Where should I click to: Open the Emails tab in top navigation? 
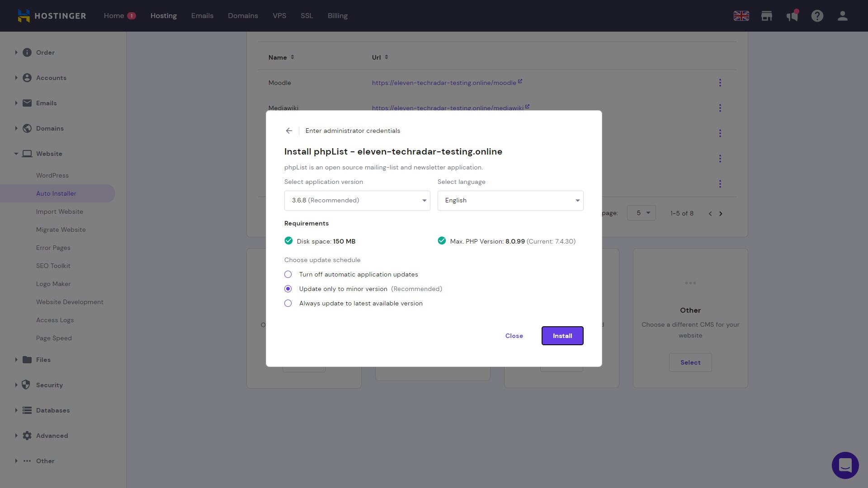point(202,16)
